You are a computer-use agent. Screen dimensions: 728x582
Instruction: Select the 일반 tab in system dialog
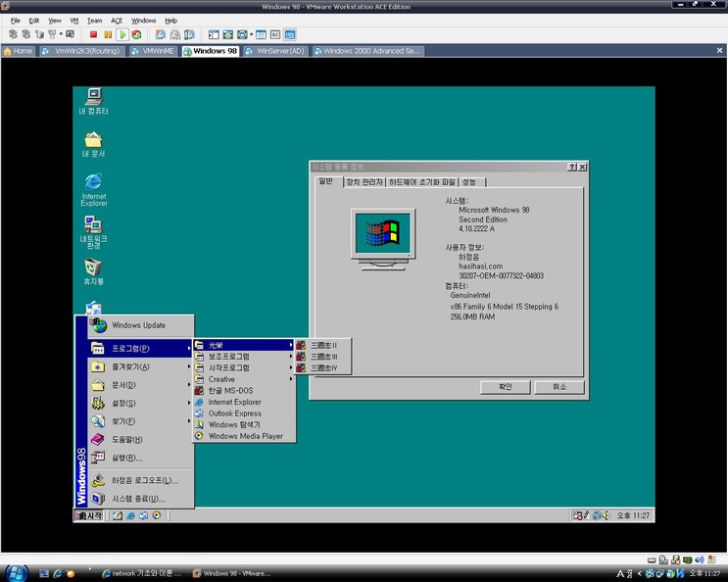[328, 181]
